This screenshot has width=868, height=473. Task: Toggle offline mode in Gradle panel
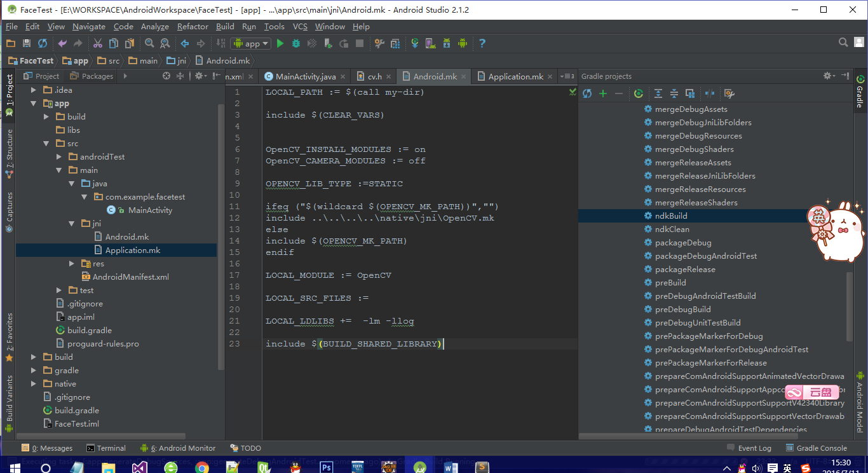point(710,93)
